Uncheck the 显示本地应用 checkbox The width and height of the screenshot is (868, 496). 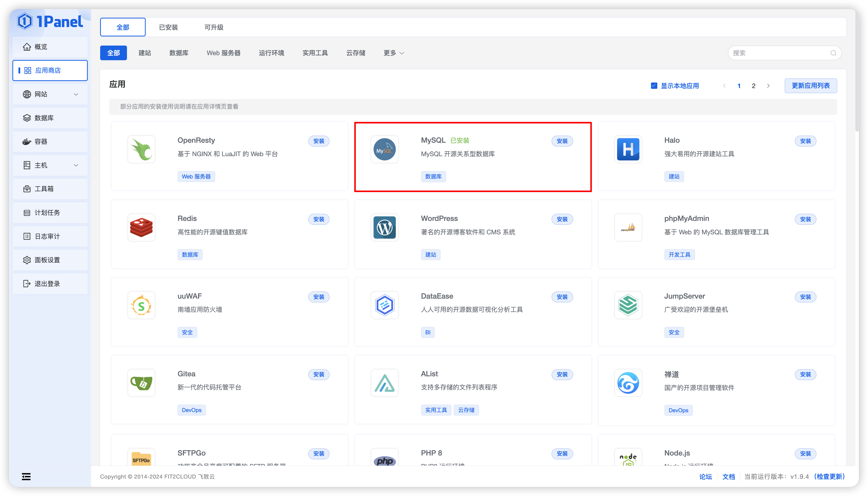[654, 86]
